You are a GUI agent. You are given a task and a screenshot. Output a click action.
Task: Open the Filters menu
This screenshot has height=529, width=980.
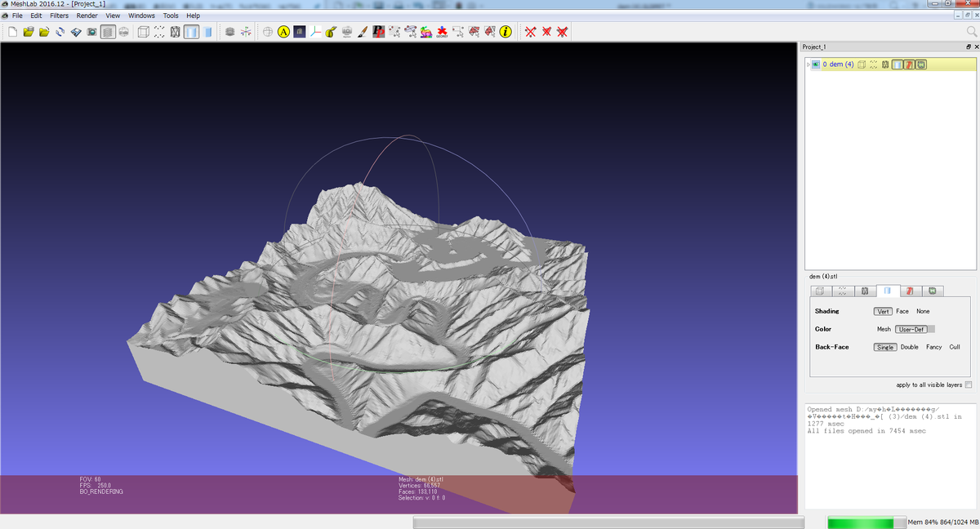(60, 16)
